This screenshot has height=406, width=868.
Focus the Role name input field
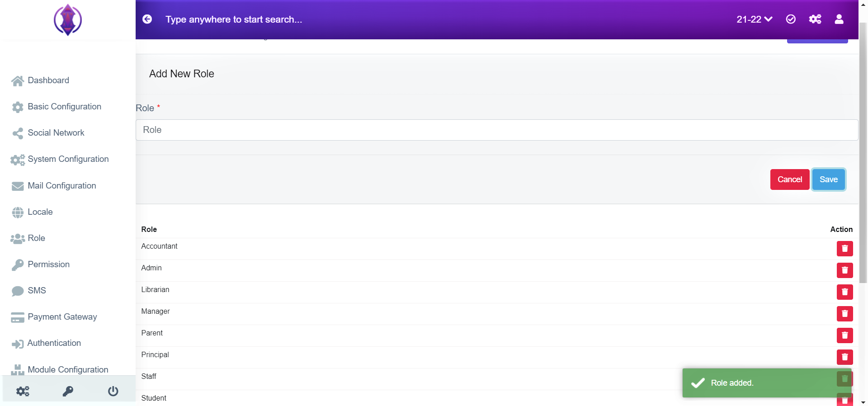tap(497, 130)
